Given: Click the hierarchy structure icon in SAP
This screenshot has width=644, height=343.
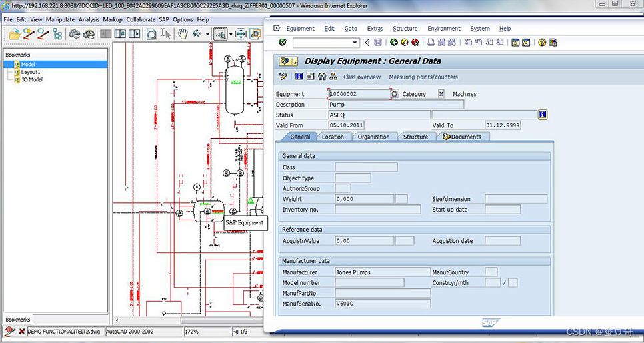Looking at the screenshot, I should (333, 77).
